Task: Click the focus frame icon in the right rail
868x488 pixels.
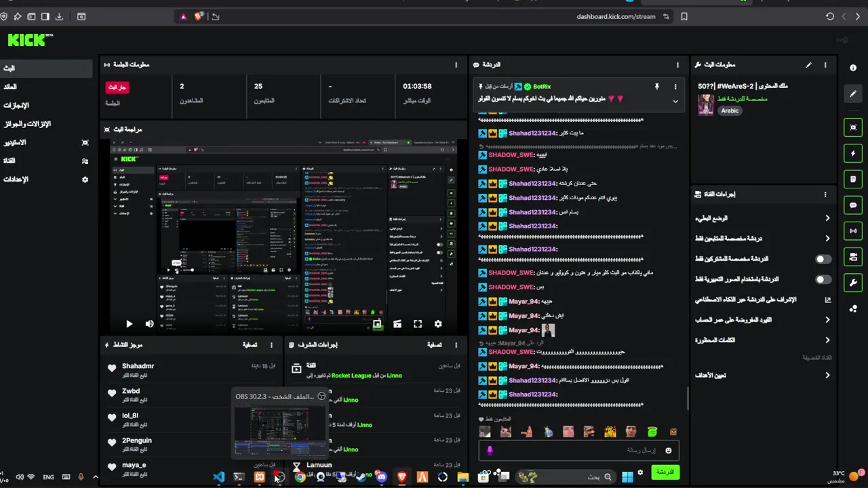Action: pos(853,127)
